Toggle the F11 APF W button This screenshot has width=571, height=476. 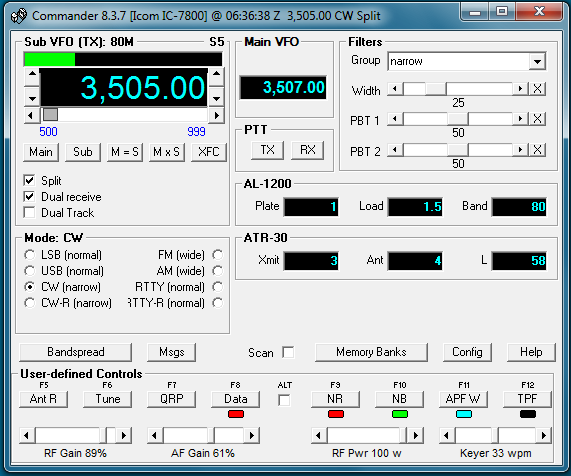(463, 399)
